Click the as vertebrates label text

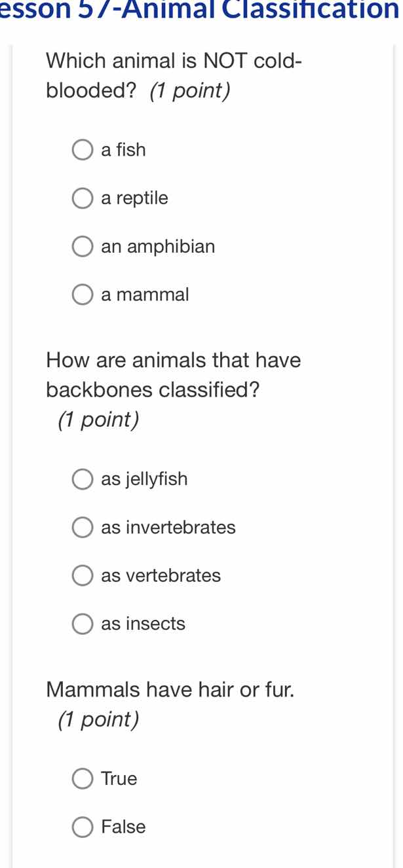tap(161, 575)
